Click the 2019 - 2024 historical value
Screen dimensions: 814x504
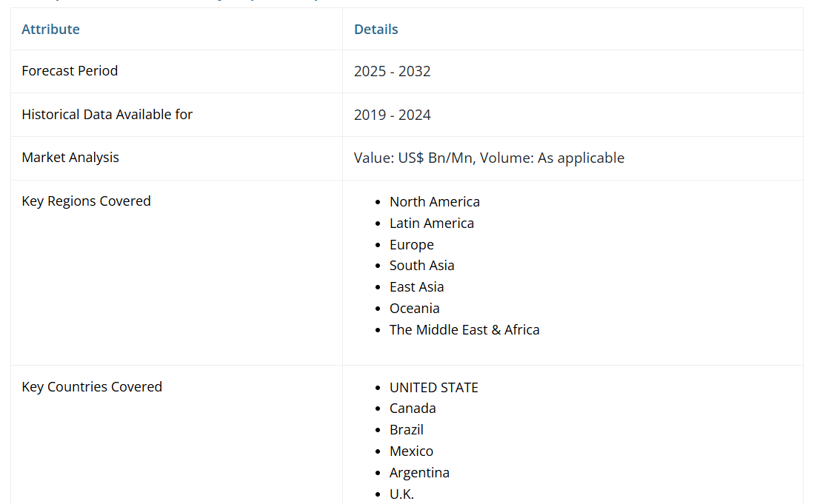point(392,115)
